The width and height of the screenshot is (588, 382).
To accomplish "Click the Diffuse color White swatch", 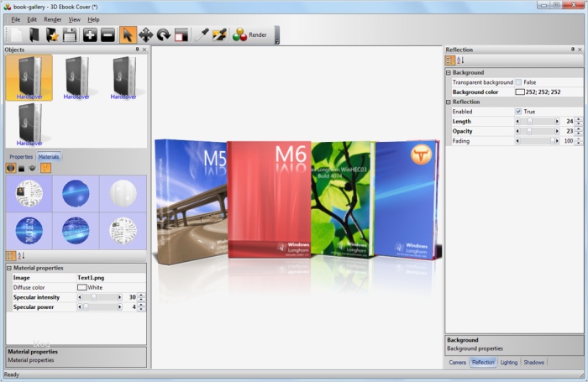I will pyautogui.click(x=81, y=287).
